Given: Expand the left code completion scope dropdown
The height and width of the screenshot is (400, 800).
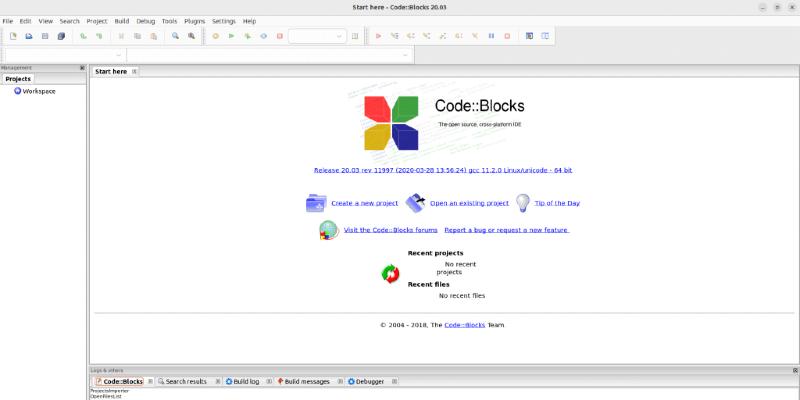Looking at the screenshot, I should (x=119, y=55).
